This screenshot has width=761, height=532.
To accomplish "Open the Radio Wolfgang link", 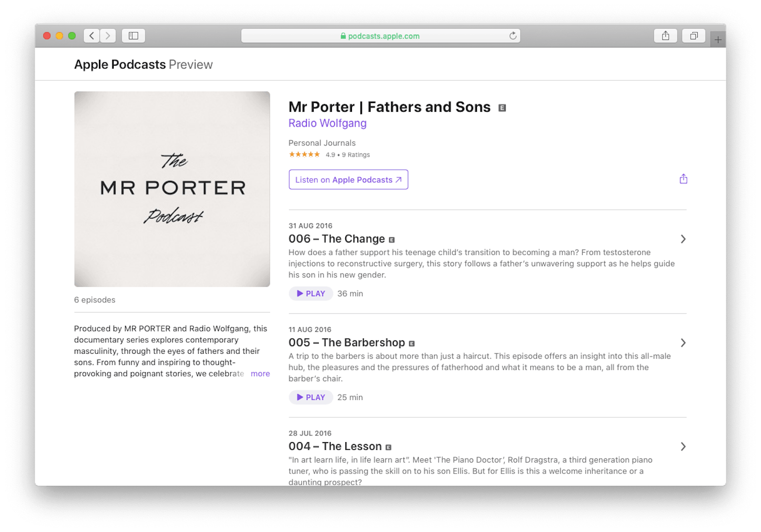I will 327,123.
